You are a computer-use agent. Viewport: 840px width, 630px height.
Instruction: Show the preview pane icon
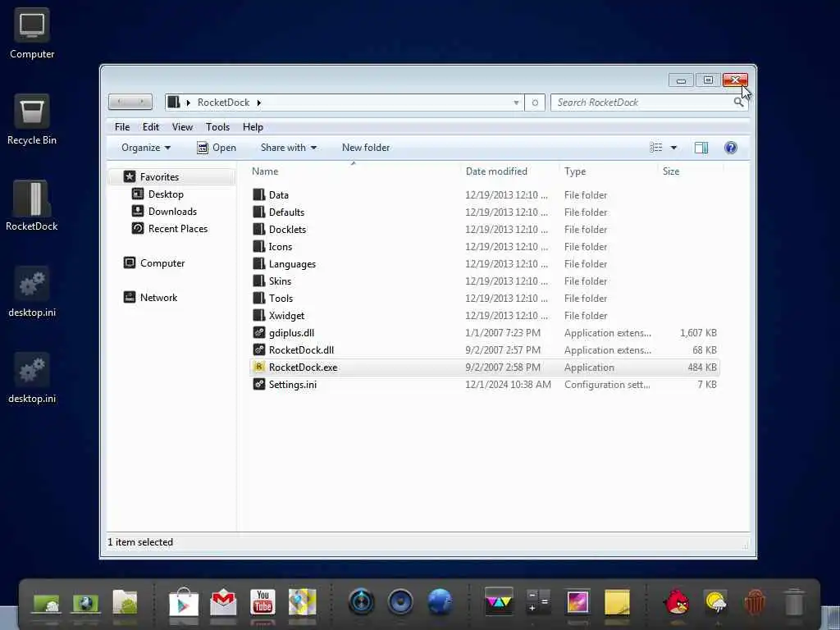click(x=701, y=148)
